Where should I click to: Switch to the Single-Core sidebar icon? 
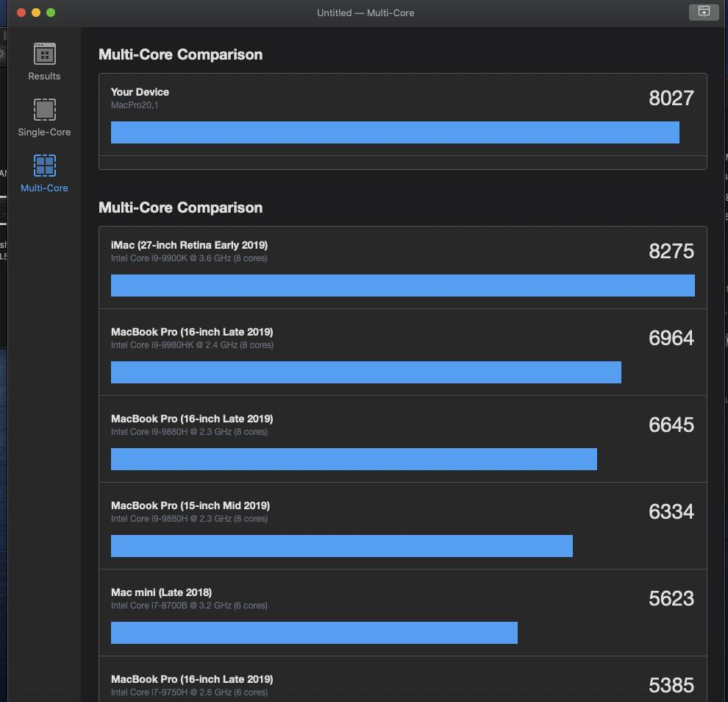[x=44, y=117]
